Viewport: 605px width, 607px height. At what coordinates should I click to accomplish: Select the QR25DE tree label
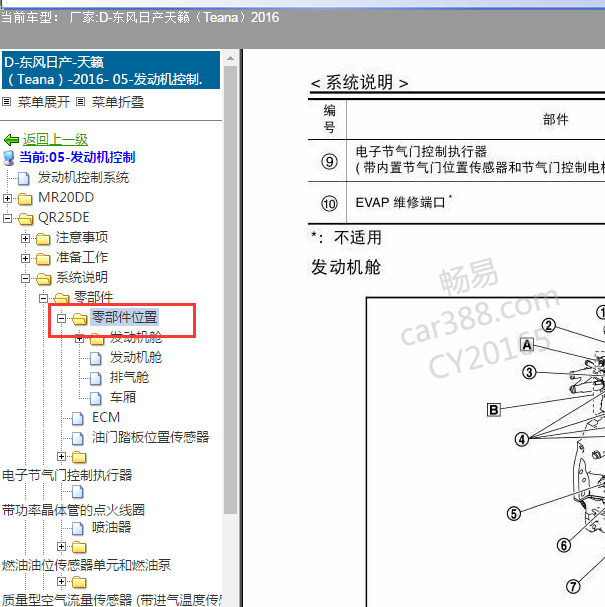[x=64, y=218]
